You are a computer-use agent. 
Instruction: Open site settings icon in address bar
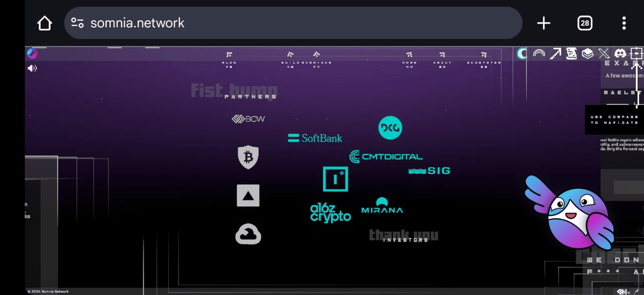[77, 23]
